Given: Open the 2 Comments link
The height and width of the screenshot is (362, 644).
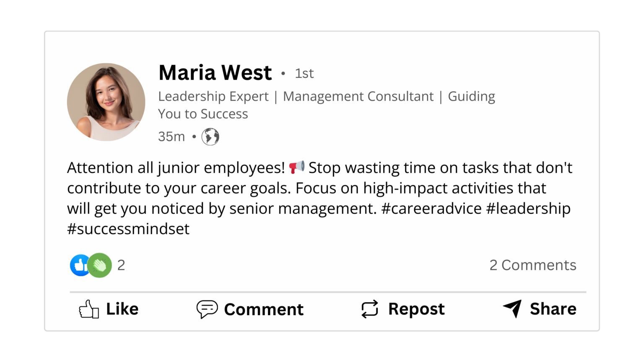Looking at the screenshot, I should pos(533,265).
